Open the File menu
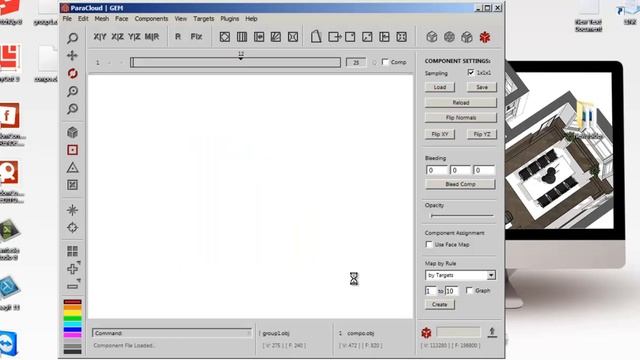Screen dimensions: 640x360 (67, 19)
